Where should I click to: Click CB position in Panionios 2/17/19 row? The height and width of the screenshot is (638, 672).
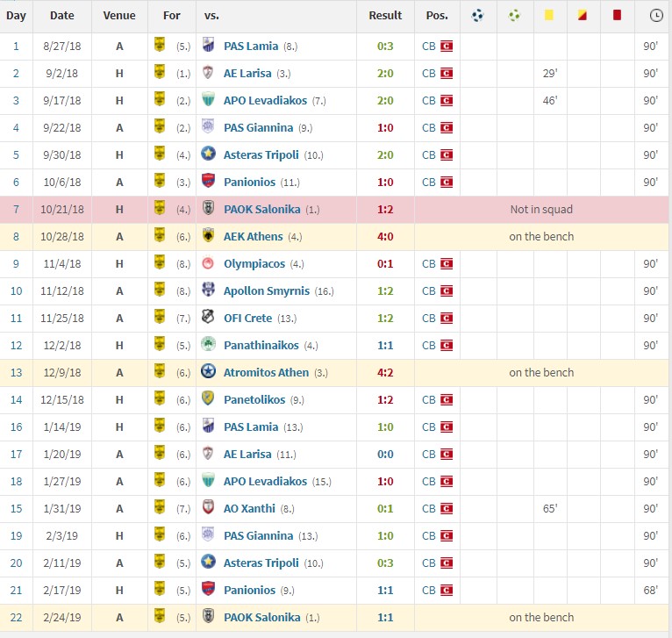tap(429, 590)
